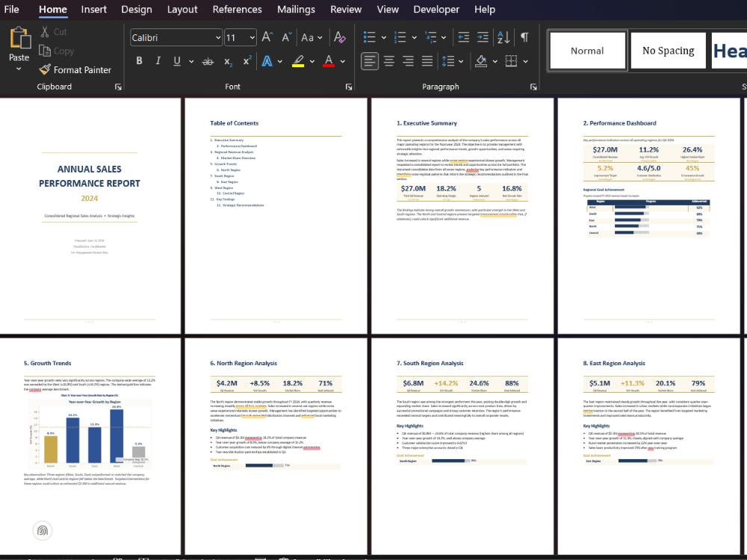Insert a multilevel list
This screenshot has height=560, width=747.
[x=431, y=37]
